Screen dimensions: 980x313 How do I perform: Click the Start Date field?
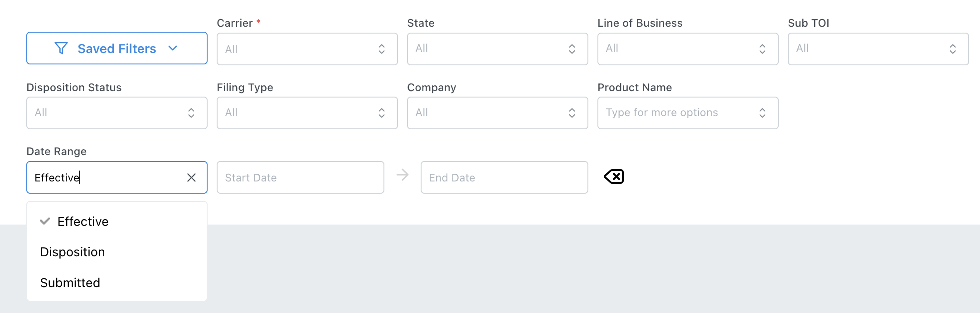pos(300,177)
